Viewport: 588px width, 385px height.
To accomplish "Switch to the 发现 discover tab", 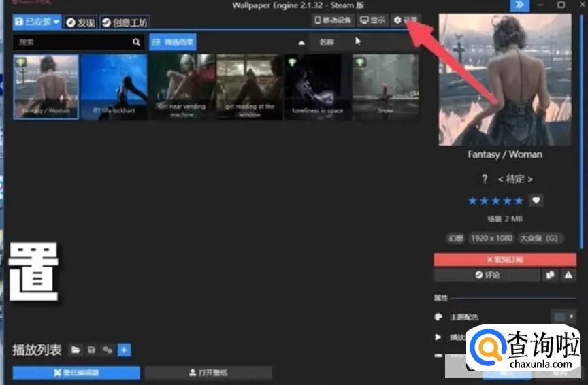I will (x=80, y=22).
